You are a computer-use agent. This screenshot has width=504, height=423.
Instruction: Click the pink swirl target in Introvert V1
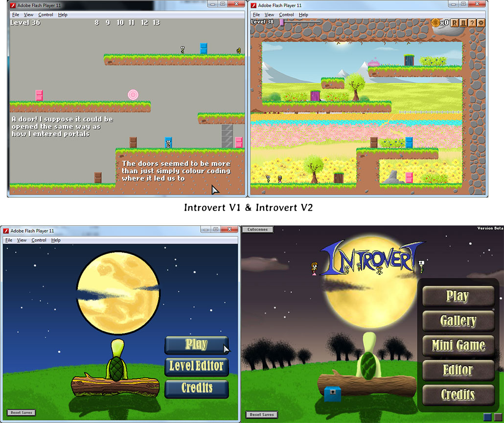click(x=133, y=94)
